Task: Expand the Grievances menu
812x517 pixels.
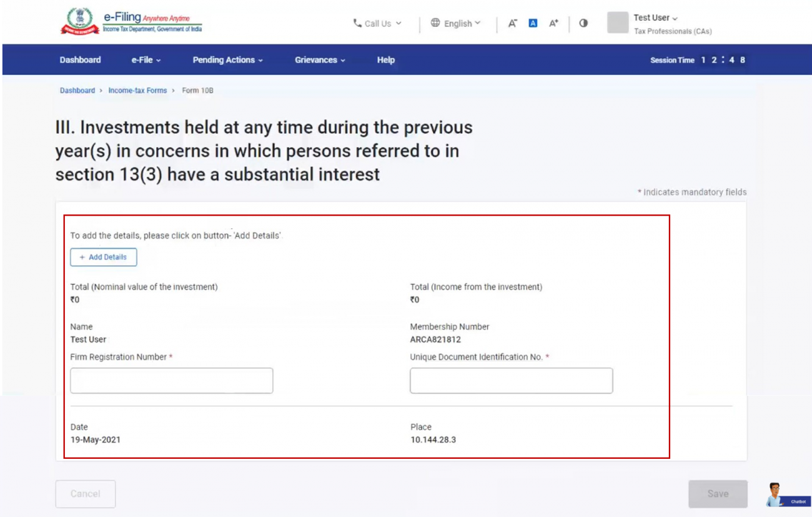Action: coord(320,59)
